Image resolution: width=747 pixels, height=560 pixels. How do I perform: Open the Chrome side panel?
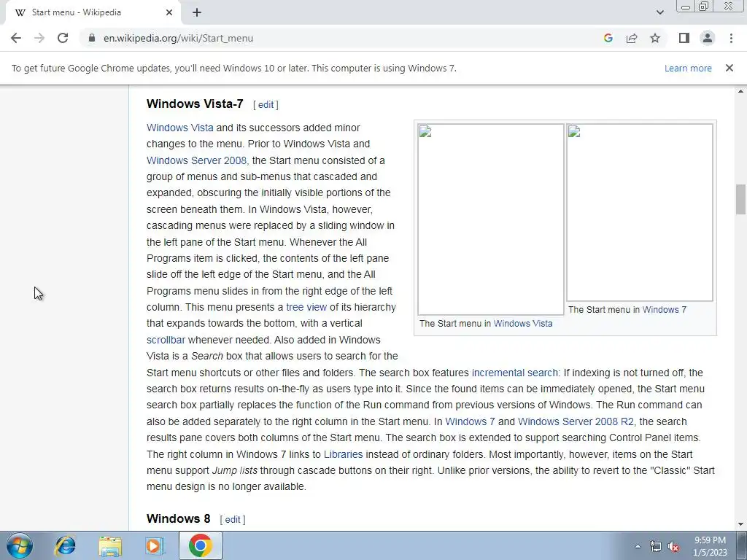pyautogui.click(x=684, y=38)
